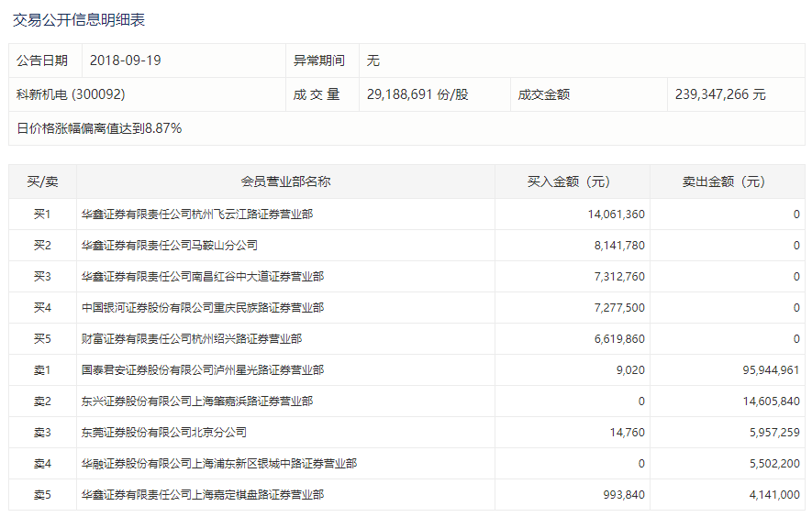Click 华融证券上海浦东新区银城中路证券营业部
This screenshot has width=812, height=517.
[218, 464]
